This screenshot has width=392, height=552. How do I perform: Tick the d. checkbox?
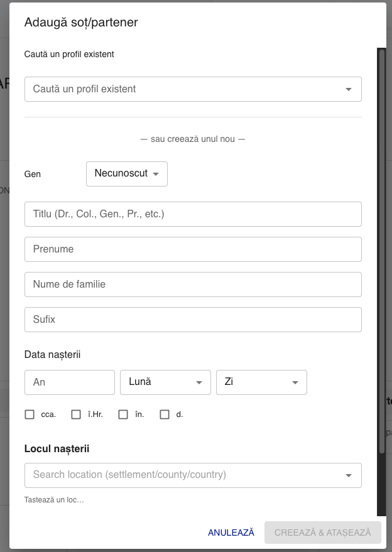pyautogui.click(x=165, y=414)
